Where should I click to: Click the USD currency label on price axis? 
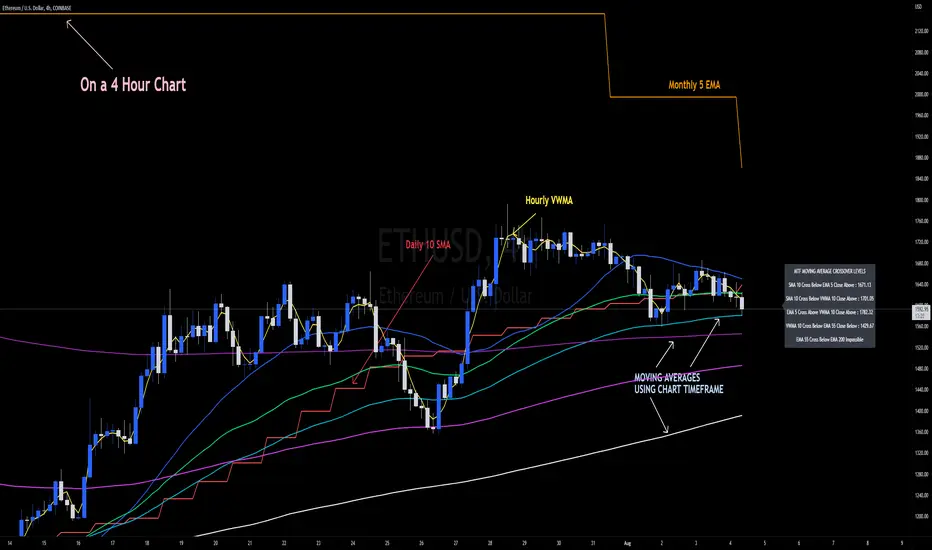click(918, 6)
